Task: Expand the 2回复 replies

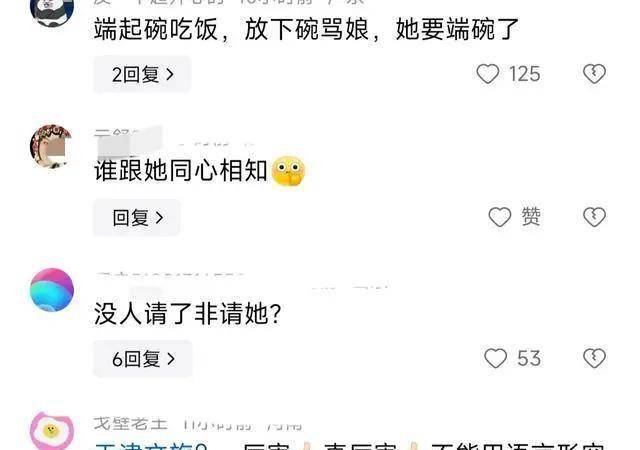Action: [x=142, y=74]
